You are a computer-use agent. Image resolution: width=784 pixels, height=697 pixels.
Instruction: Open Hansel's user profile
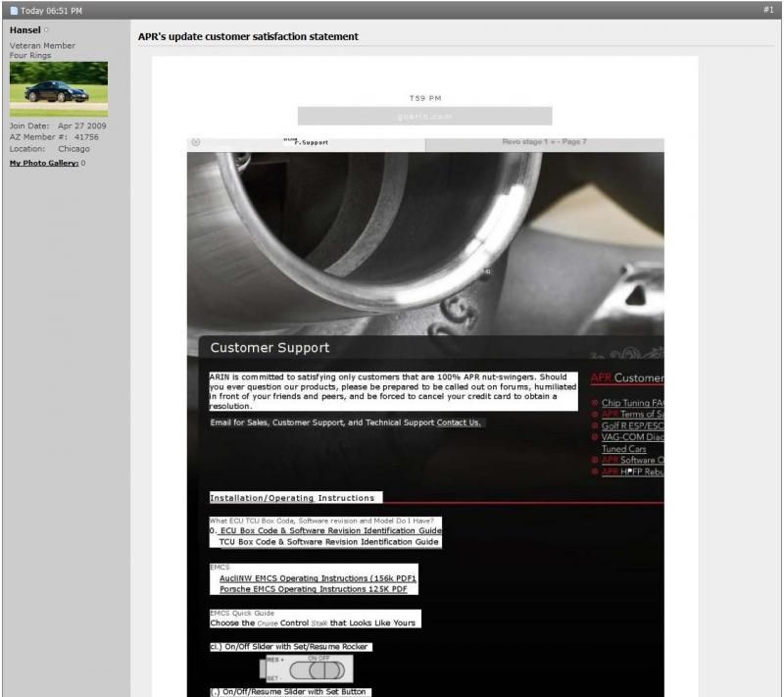(x=25, y=30)
